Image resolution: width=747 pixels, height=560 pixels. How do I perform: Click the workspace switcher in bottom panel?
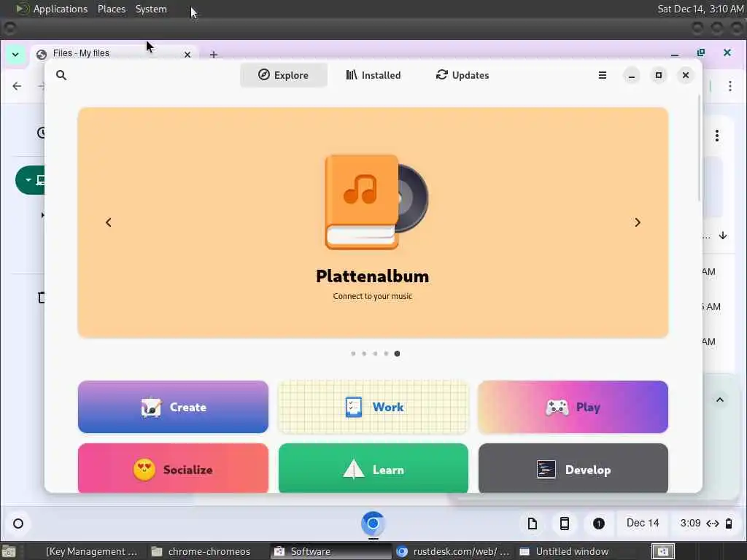(x=662, y=552)
